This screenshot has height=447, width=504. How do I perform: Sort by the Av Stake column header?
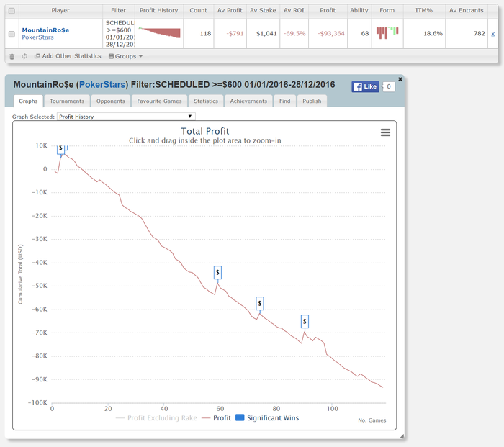click(x=263, y=11)
